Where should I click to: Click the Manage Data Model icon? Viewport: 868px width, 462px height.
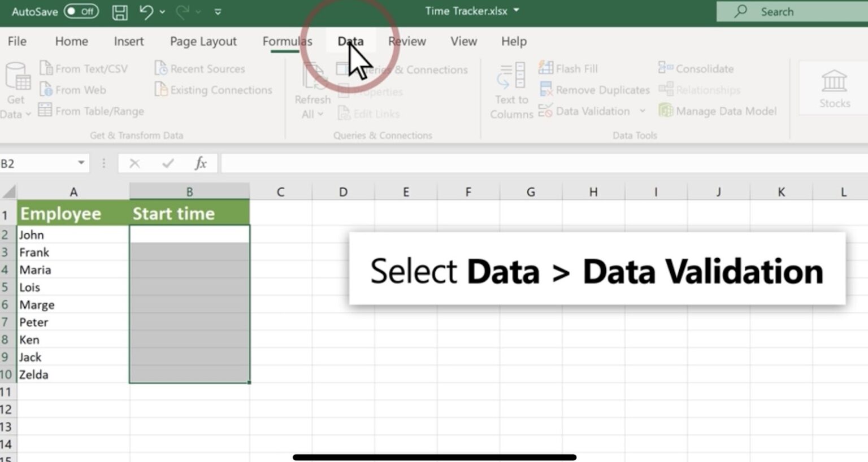pos(718,111)
